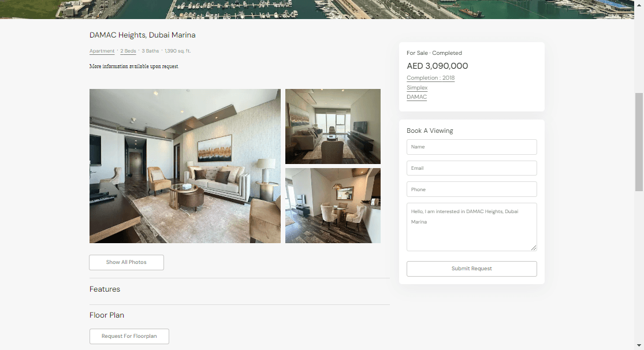
Task: Focus the Email input field
Action: tap(471, 168)
